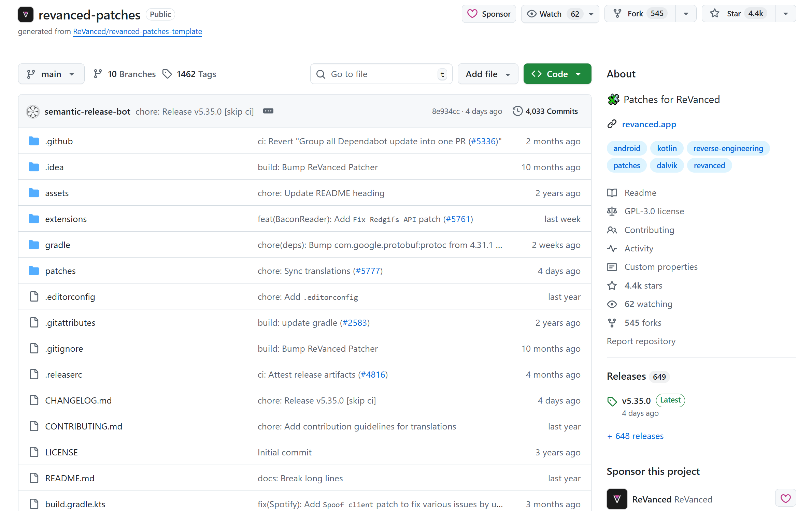
Task: Open the build.gradle.kts file
Action: click(75, 504)
